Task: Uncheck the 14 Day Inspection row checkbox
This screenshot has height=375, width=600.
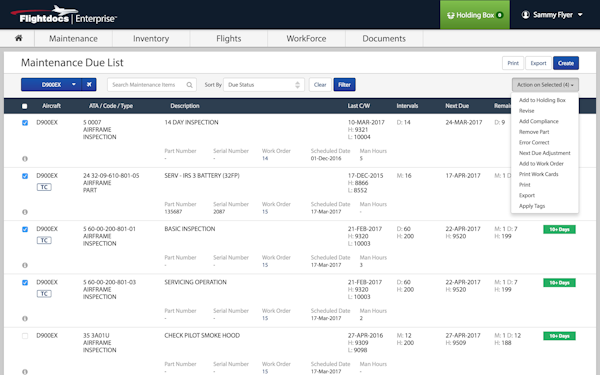Action: [x=25, y=123]
